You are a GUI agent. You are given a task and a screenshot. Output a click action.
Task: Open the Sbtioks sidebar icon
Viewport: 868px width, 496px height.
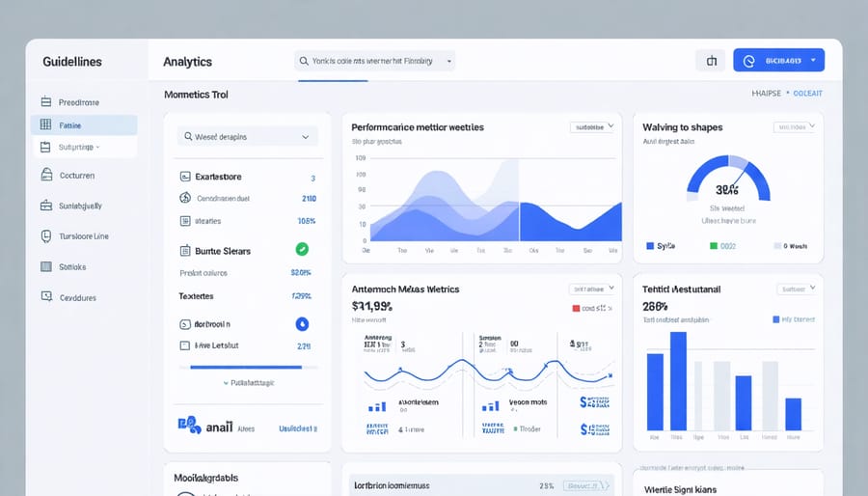(46, 267)
